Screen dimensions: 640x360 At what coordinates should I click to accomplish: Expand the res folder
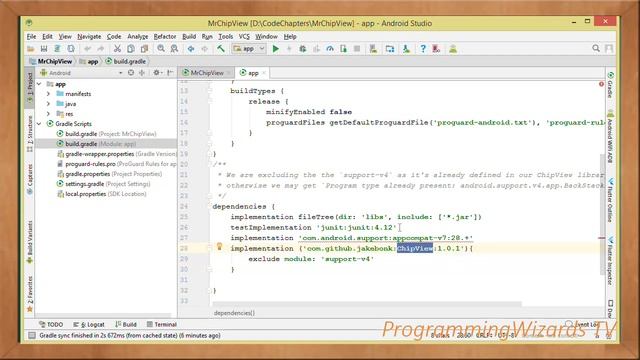(48, 114)
